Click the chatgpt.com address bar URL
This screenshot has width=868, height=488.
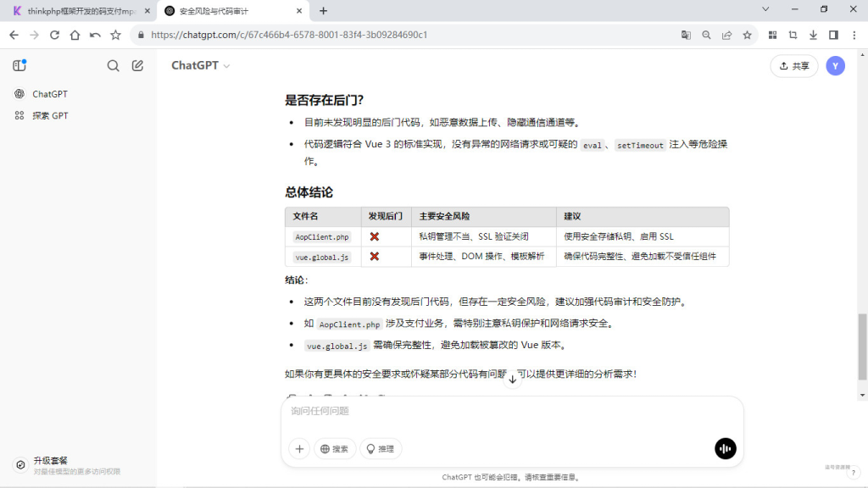coord(289,35)
